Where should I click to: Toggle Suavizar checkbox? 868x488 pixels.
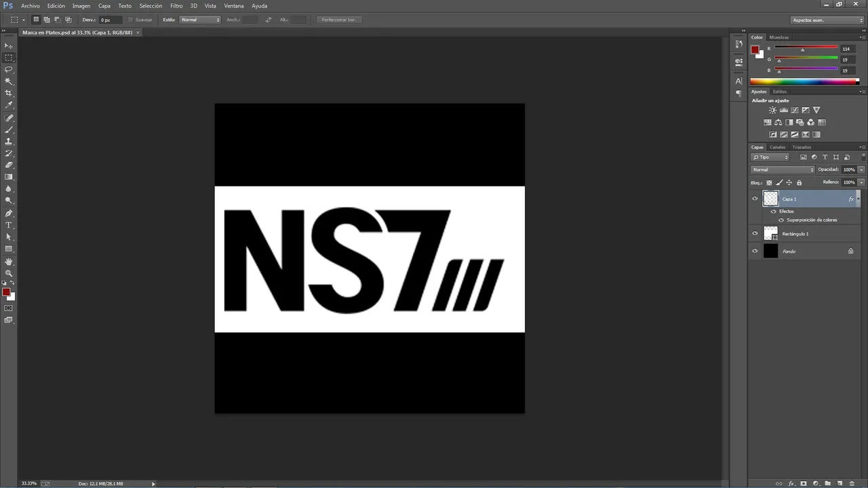click(130, 20)
